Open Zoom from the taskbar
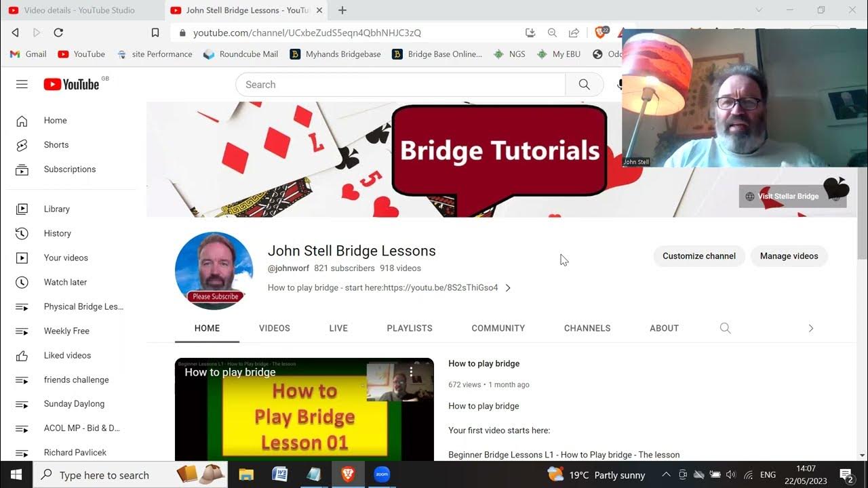 coord(382,474)
